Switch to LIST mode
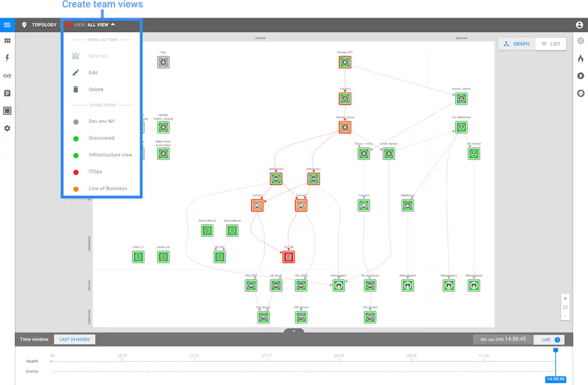 pyautogui.click(x=551, y=43)
